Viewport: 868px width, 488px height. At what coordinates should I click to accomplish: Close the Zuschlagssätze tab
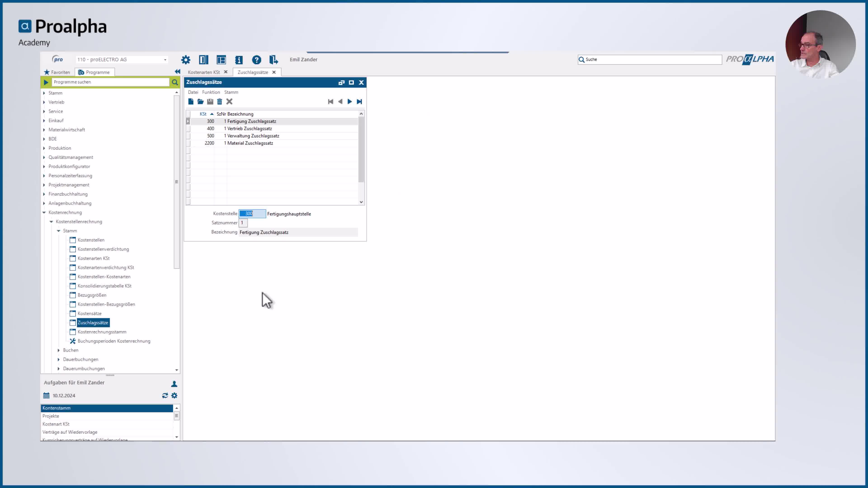click(x=274, y=72)
